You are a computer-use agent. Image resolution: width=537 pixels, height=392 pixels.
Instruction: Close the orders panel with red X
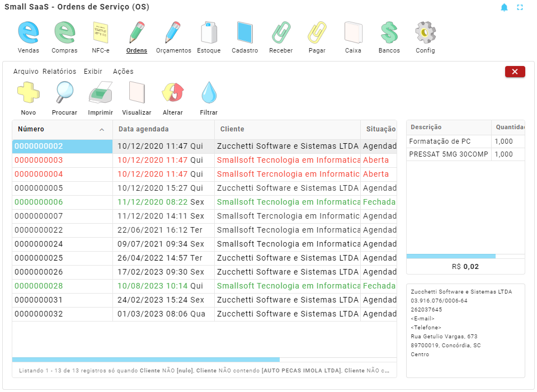(515, 72)
